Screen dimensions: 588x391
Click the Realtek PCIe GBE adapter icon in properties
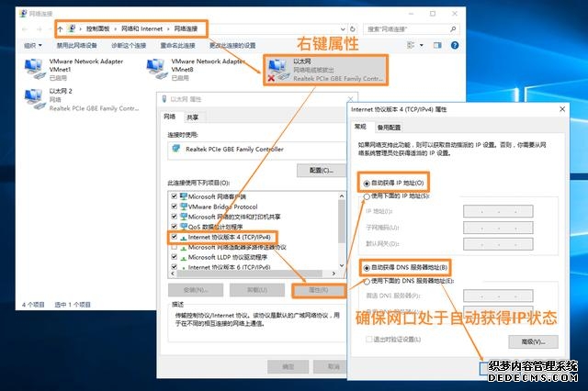point(175,149)
